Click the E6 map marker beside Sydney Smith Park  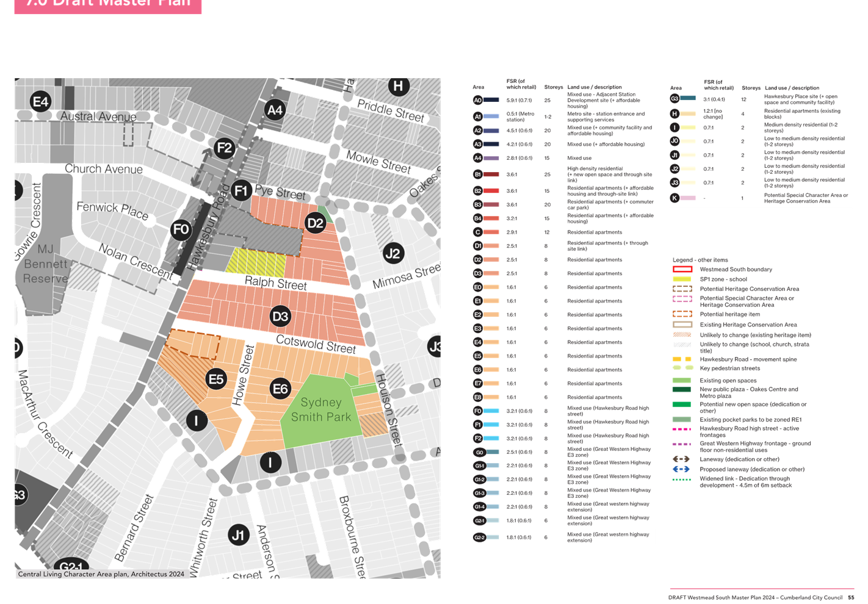280,389
